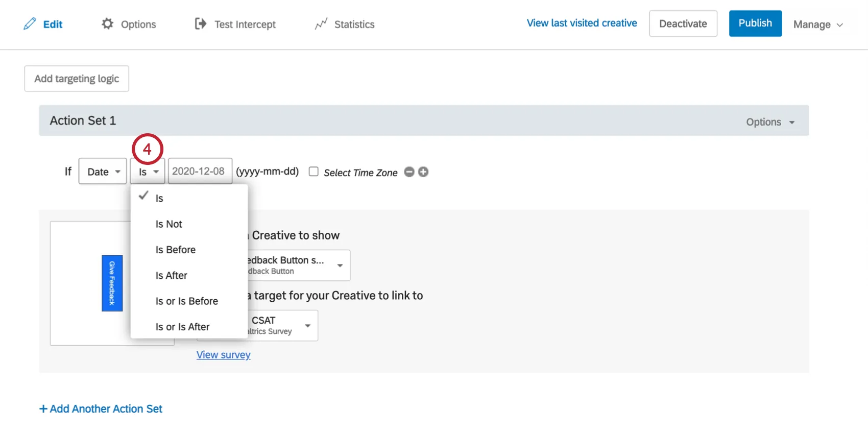868x434 pixels.
Task: Click Add Another Action Set
Action: [101, 409]
